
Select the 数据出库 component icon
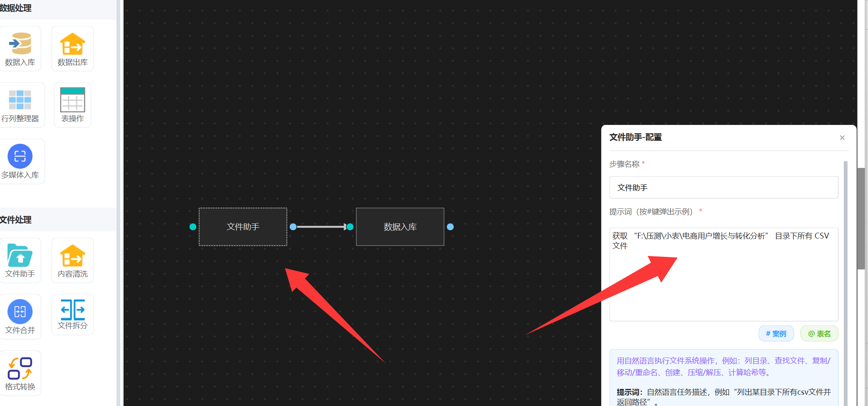point(72,44)
